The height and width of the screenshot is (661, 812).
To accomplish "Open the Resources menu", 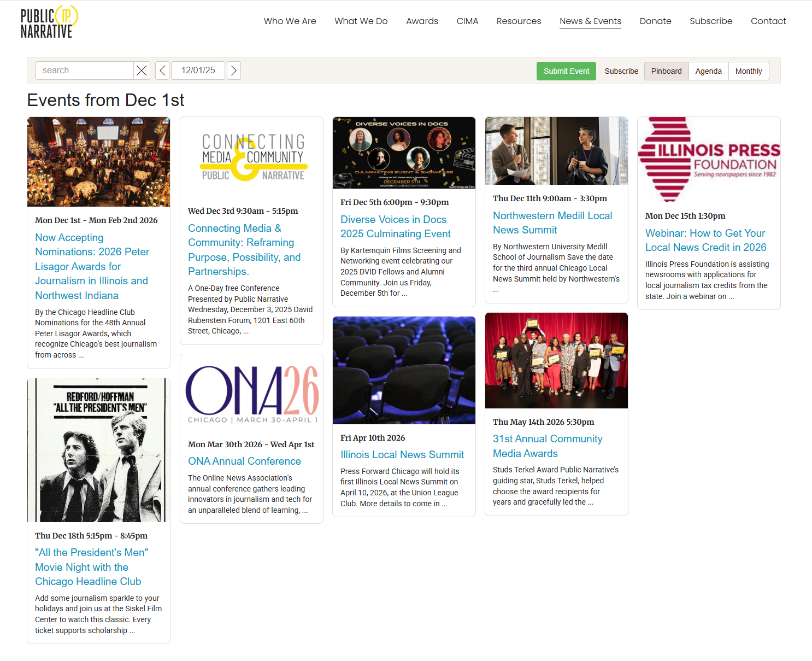I will click(519, 21).
